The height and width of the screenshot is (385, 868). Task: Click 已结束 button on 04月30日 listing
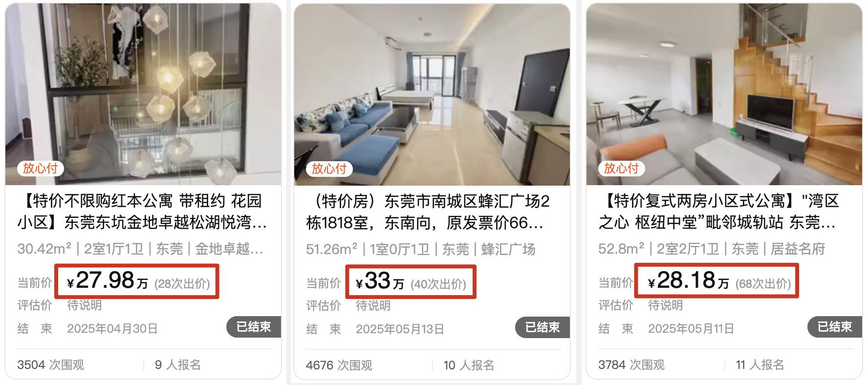254,327
